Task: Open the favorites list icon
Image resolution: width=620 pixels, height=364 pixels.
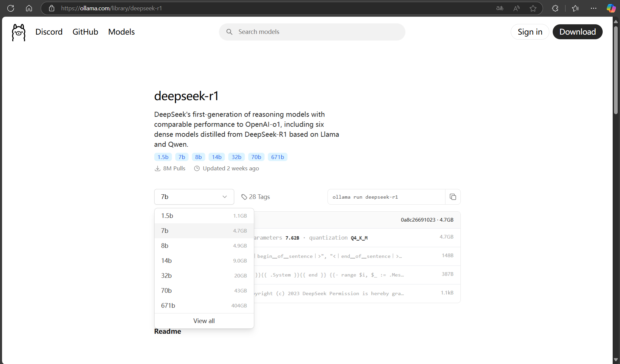Action: (x=575, y=8)
